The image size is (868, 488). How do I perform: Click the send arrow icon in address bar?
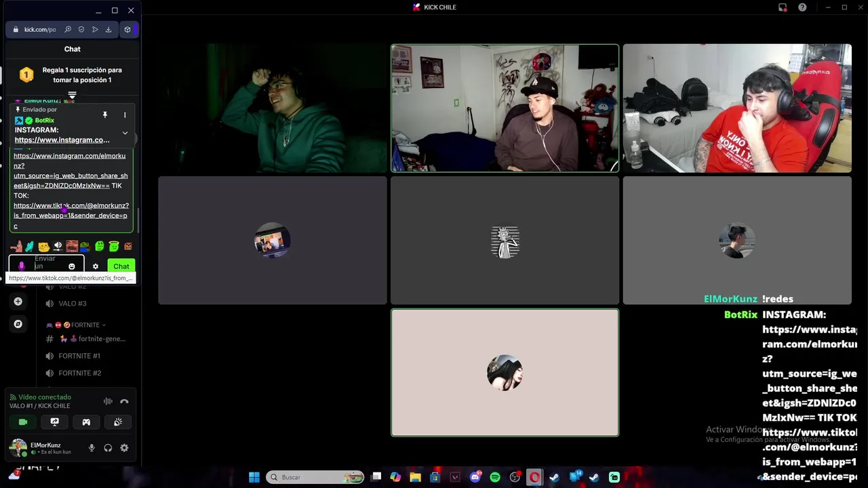tap(95, 30)
